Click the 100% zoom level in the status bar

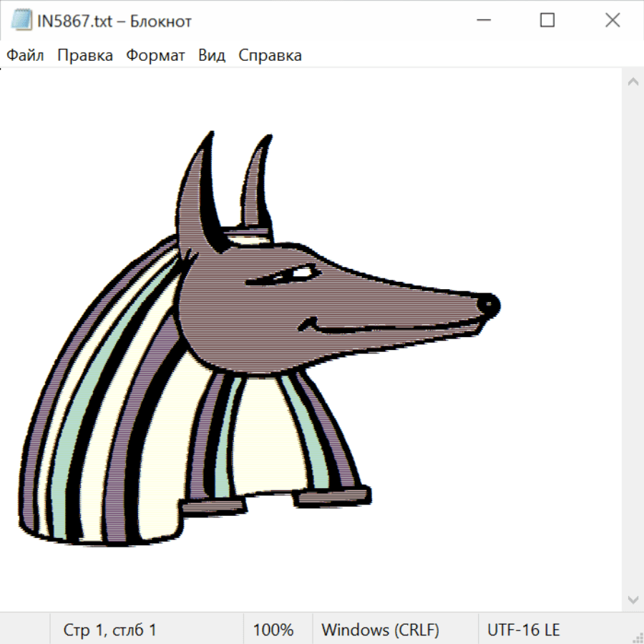273,630
